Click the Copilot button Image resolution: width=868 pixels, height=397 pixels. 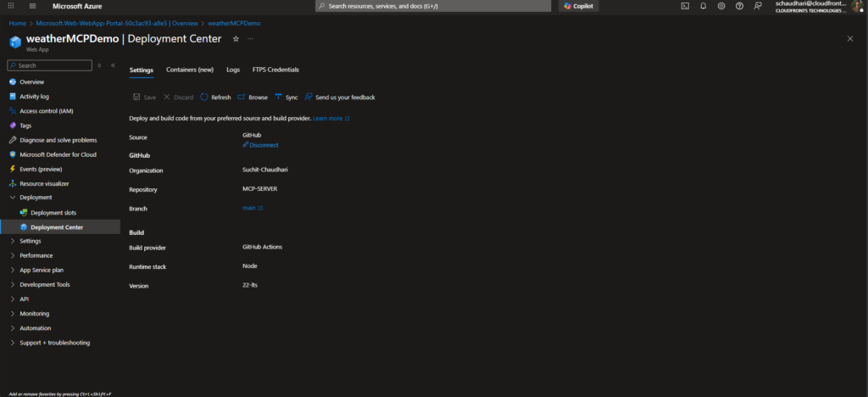pyautogui.click(x=578, y=6)
